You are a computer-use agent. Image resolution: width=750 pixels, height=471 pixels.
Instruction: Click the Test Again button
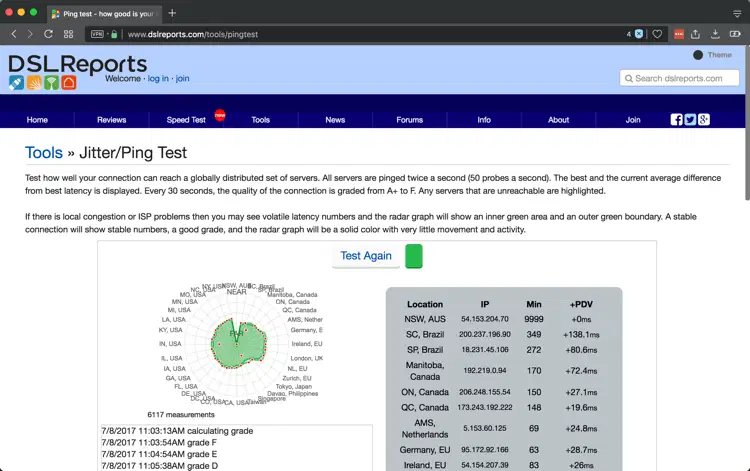pos(366,256)
